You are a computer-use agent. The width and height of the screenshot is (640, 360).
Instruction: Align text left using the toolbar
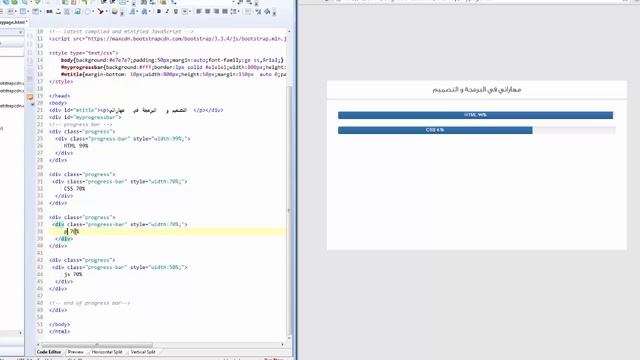[x=199, y=11]
